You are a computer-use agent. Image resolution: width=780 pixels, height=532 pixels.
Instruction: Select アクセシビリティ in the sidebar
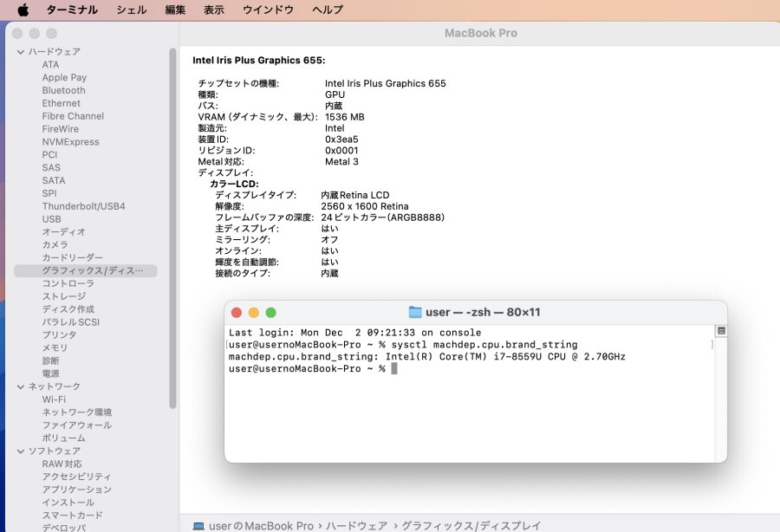click(76, 477)
